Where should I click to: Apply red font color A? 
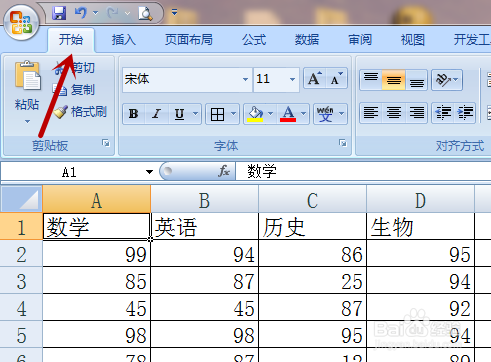click(x=288, y=114)
